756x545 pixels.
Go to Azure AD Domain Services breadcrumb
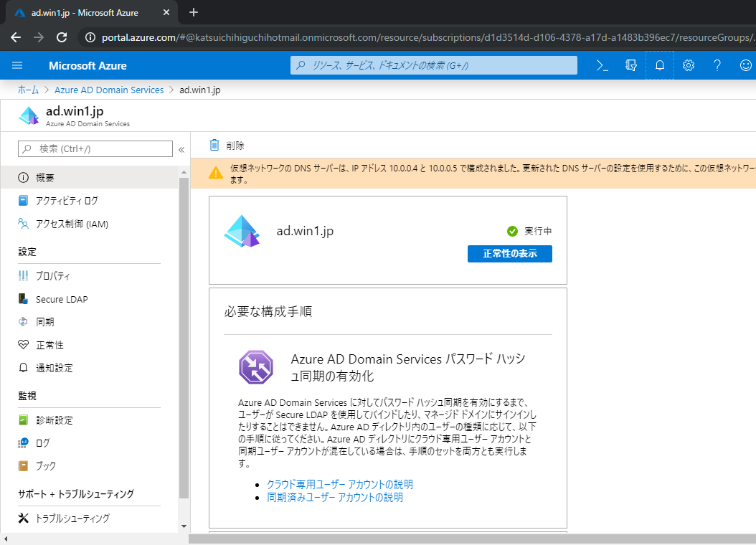click(109, 90)
